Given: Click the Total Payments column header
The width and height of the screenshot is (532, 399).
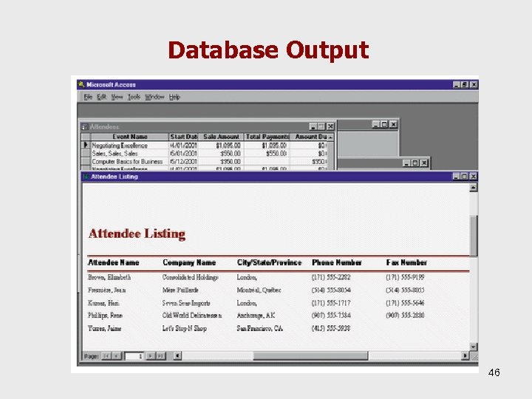Looking at the screenshot, I should [x=267, y=137].
